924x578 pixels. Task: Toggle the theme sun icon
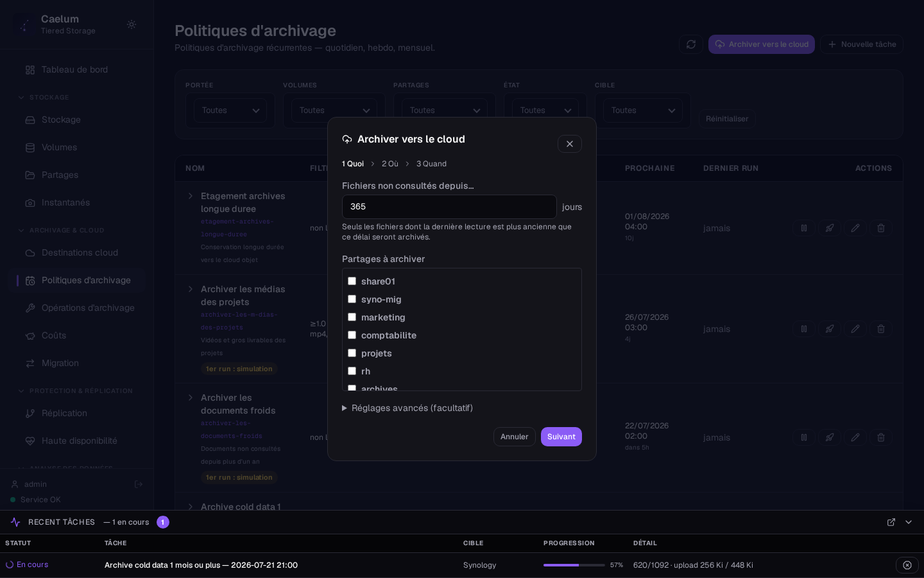[x=132, y=24]
